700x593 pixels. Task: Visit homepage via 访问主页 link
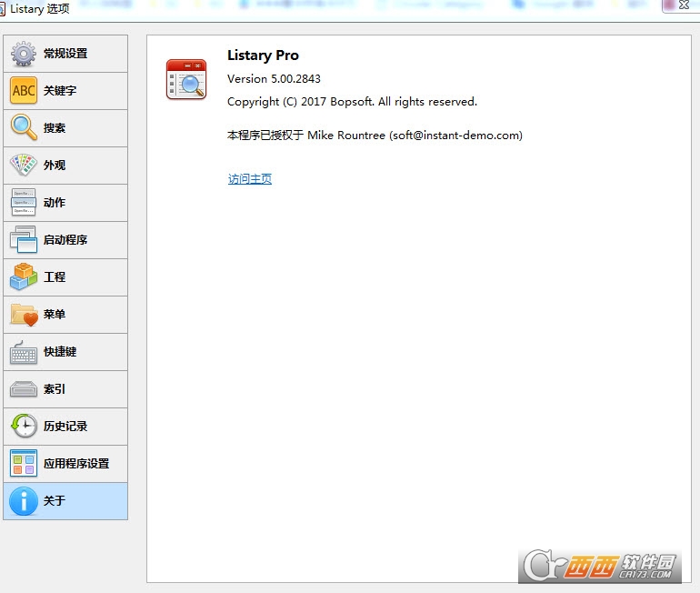[250, 179]
